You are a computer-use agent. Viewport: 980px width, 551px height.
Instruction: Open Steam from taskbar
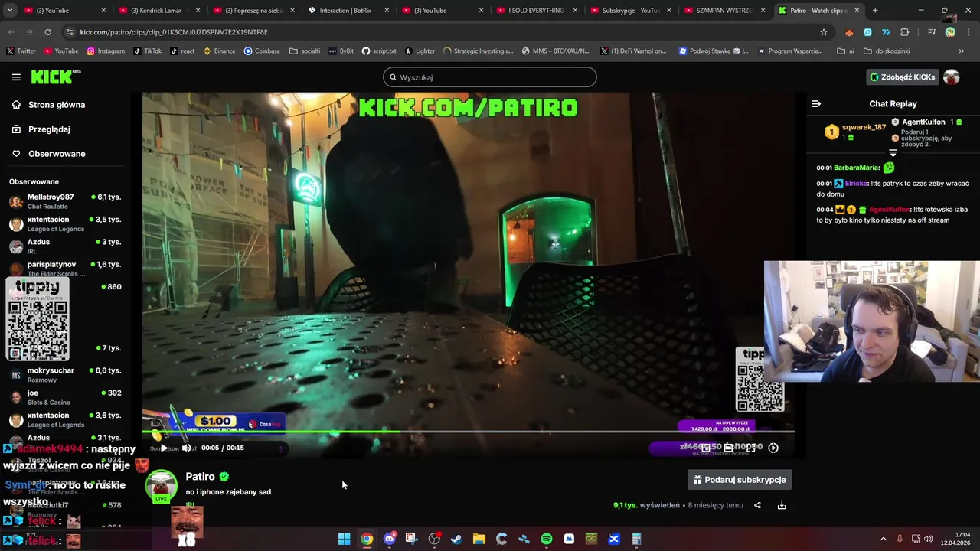point(456,539)
